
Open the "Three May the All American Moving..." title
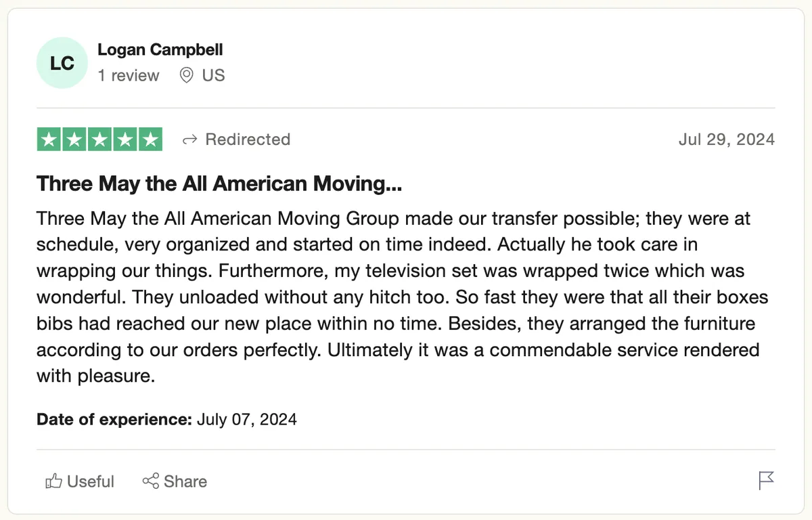tap(219, 183)
